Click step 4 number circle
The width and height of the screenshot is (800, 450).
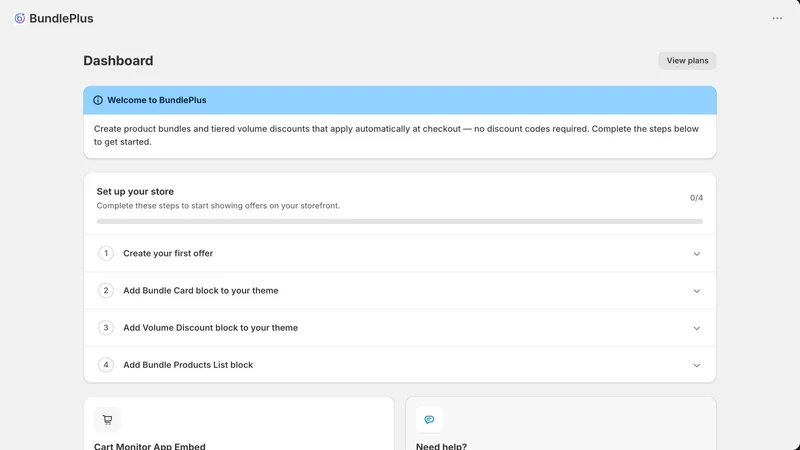pyautogui.click(x=106, y=365)
